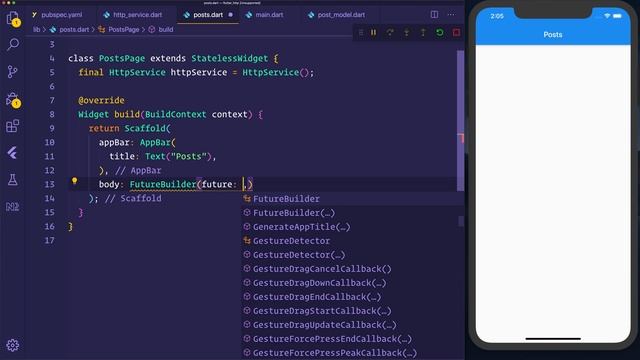Split the editor to the right

click(x=434, y=15)
